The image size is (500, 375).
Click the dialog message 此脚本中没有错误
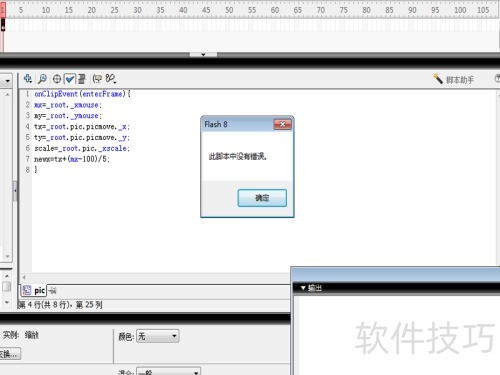coord(238,156)
